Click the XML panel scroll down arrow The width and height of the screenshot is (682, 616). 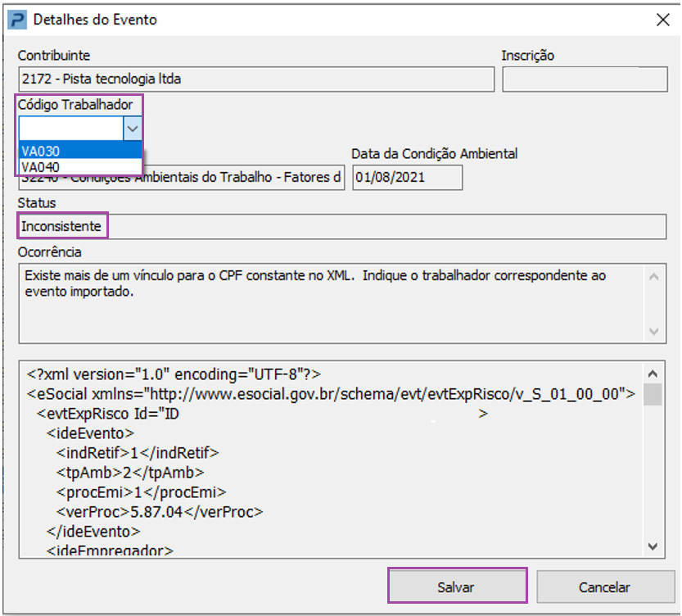tap(653, 545)
